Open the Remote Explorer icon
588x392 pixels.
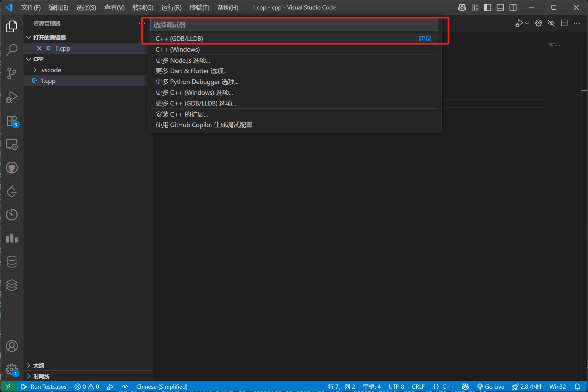pos(12,144)
